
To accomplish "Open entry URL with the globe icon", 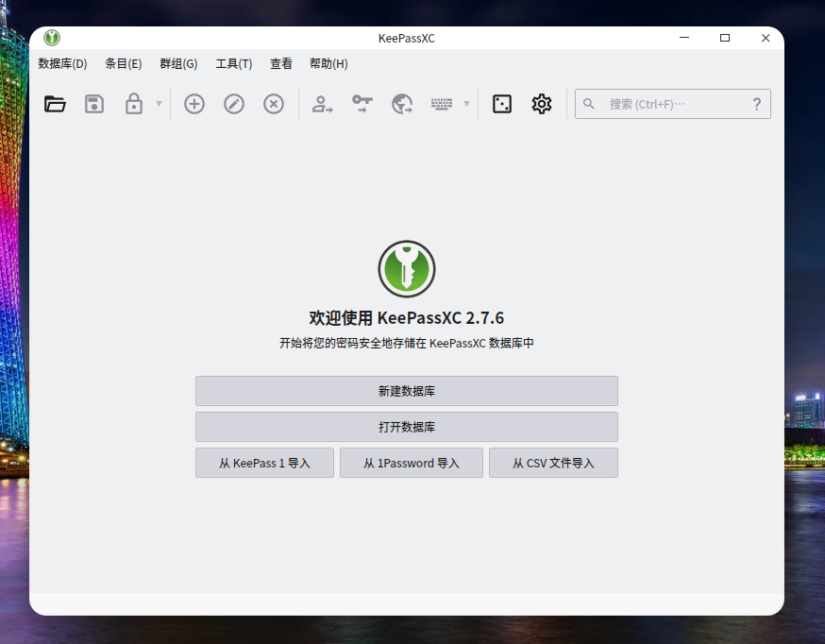I will click(401, 104).
